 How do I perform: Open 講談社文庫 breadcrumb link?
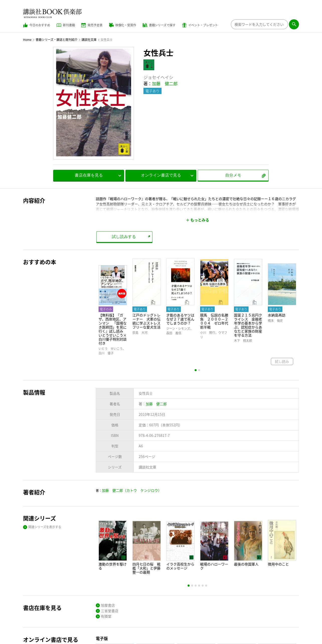coord(89,40)
